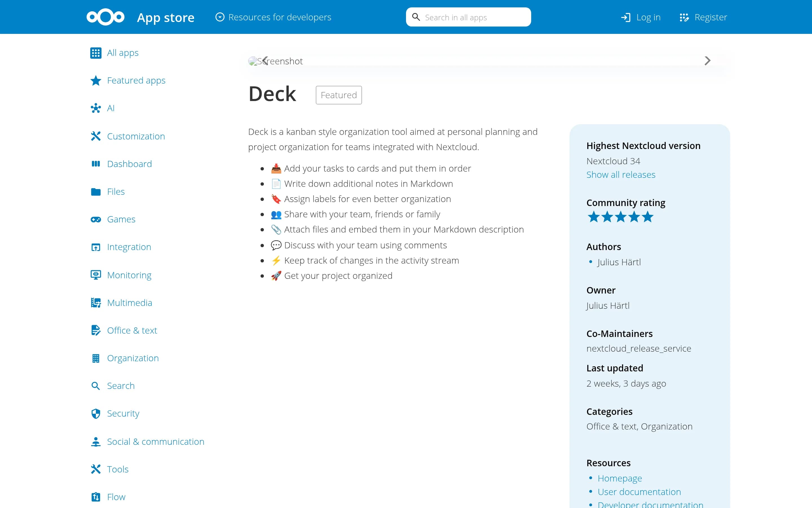Click the Organization building icon
The height and width of the screenshot is (508, 812).
(x=96, y=358)
